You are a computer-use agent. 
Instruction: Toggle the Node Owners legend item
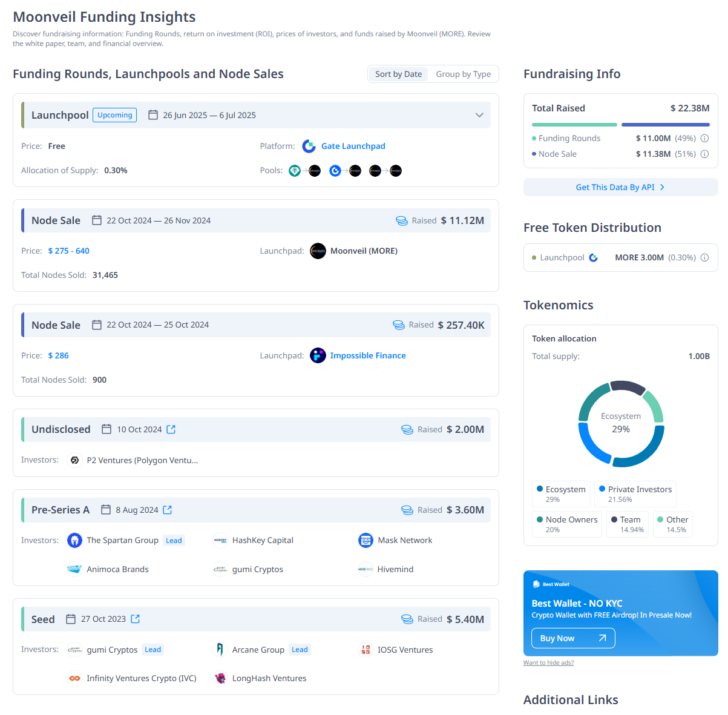click(x=567, y=524)
